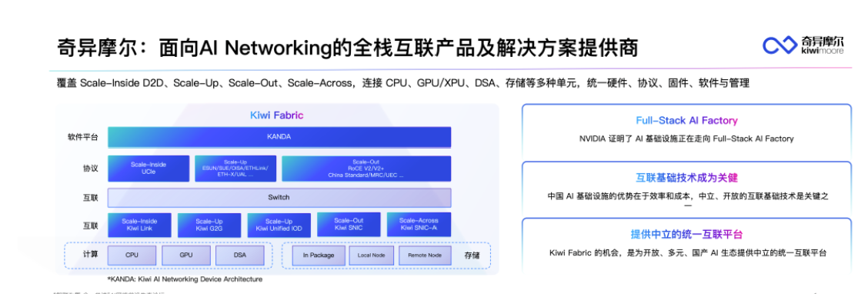Click the GPU compute box
This screenshot has width=868, height=294.
pyautogui.click(x=186, y=256)
